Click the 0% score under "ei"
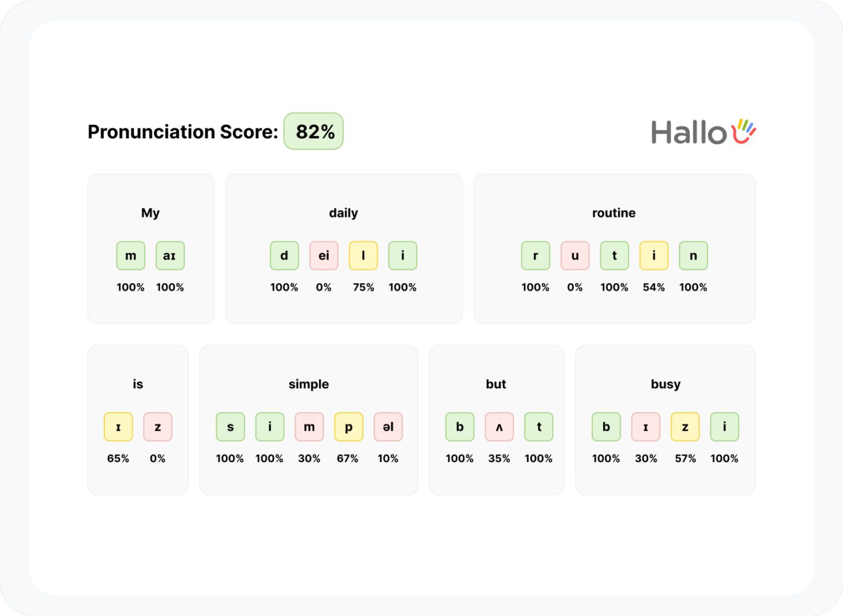 [324, 287]
